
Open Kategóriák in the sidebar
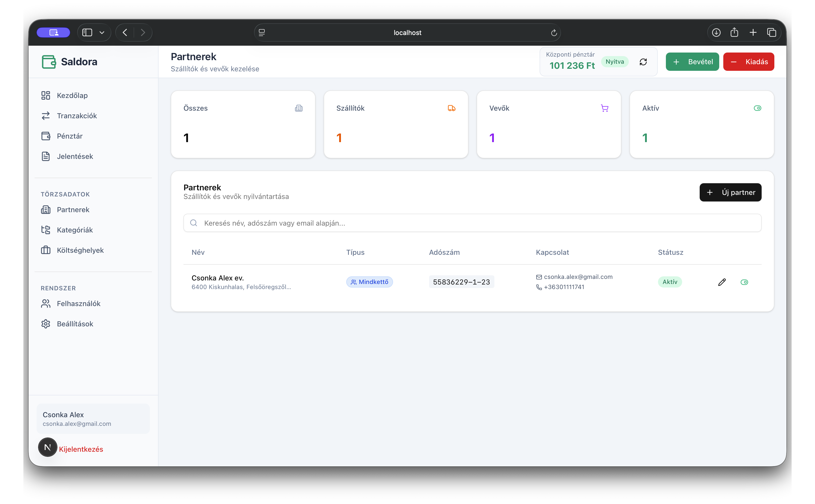(x=75, y=230)
